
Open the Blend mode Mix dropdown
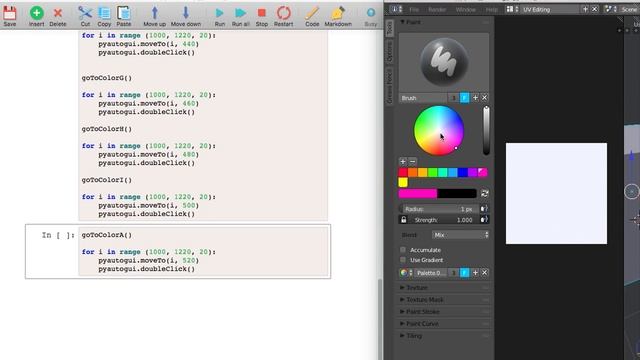point(460,235)
